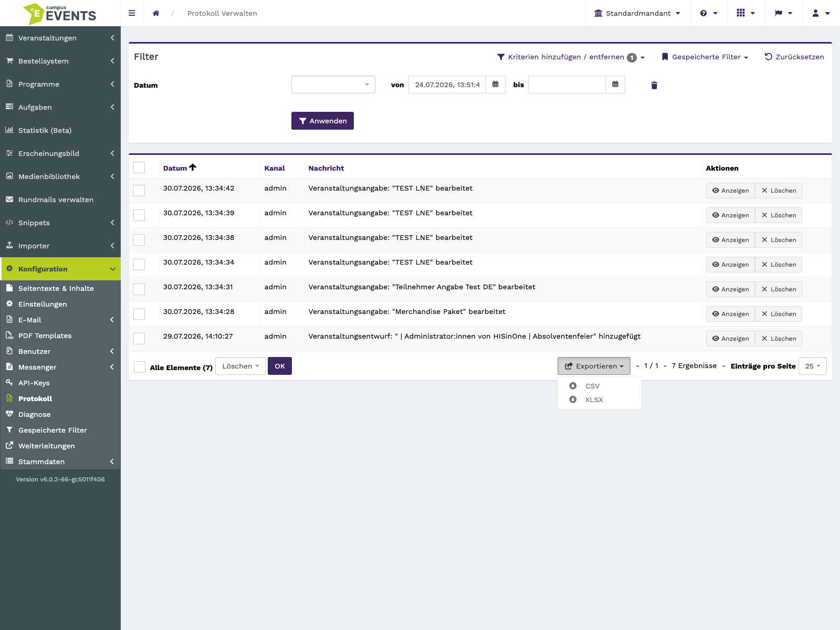Click into the 'bis' date input field

pyautogui.click(x=567, y=85)
